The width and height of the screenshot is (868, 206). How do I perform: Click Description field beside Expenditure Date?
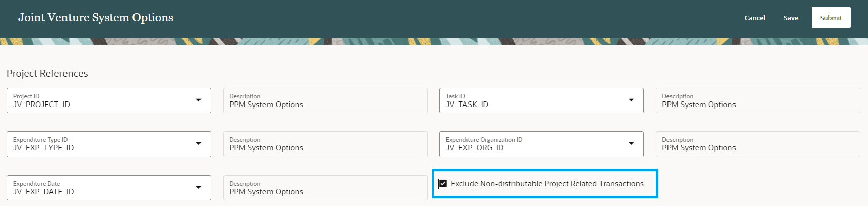[x=325, y=188]
